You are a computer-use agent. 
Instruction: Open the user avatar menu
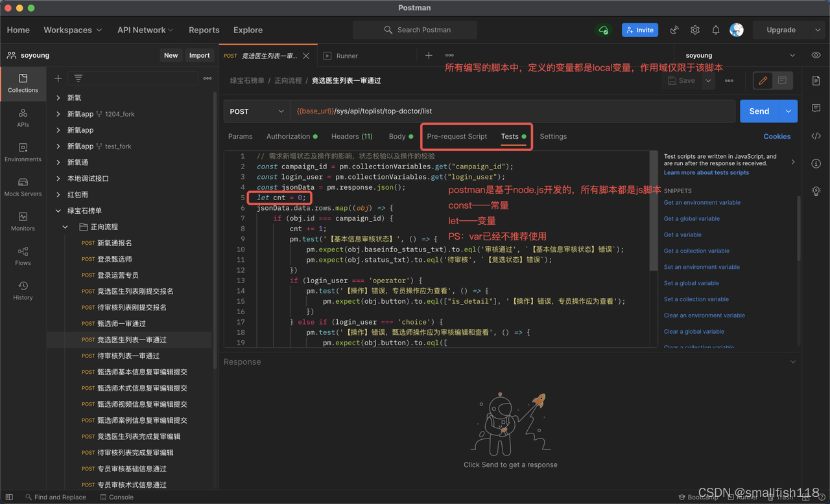[x=737, y=30]
